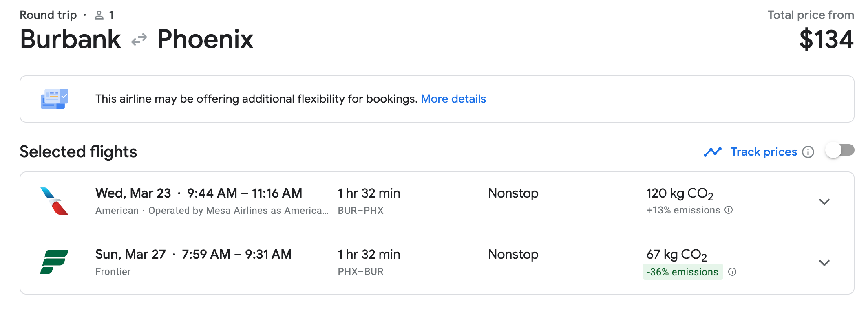
Task: Enable the Track prices toggle switch
Action: (839, 150)
